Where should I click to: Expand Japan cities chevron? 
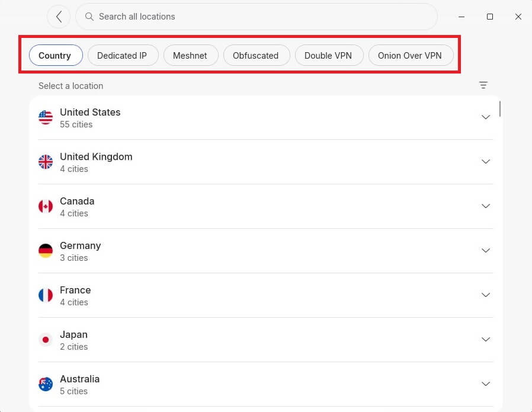(486, 339)
